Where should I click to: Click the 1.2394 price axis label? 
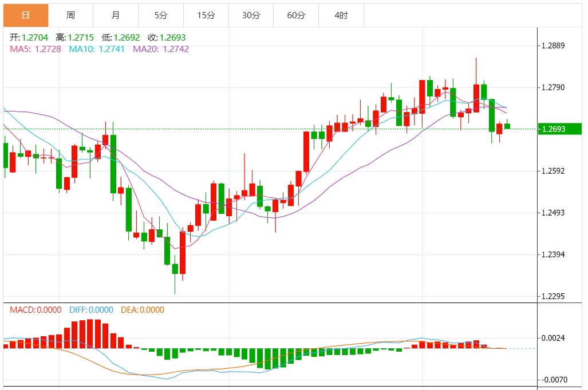[x=553, y=254]
